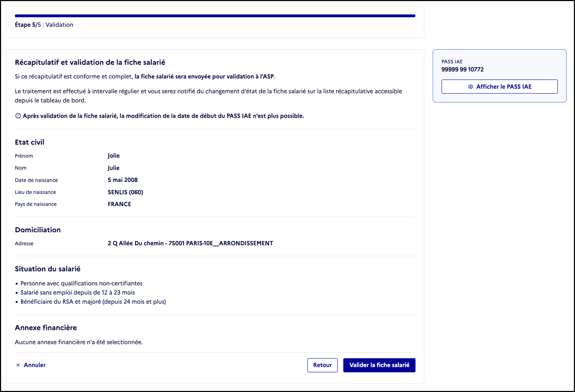Click the Nom field label
The image size is (575, 392).
pos(21,168)
